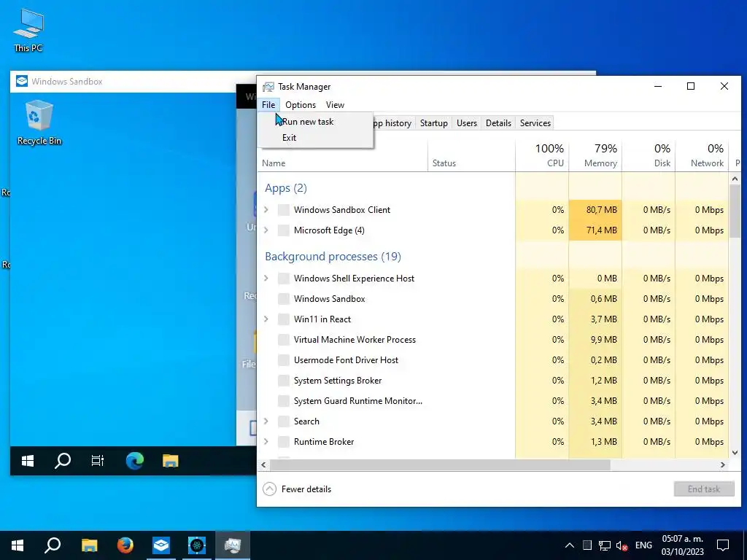The width and height of the screenshot is (747, 560).
Task: Select Usermode Font Driver Host row
Action: pos(493,360)
